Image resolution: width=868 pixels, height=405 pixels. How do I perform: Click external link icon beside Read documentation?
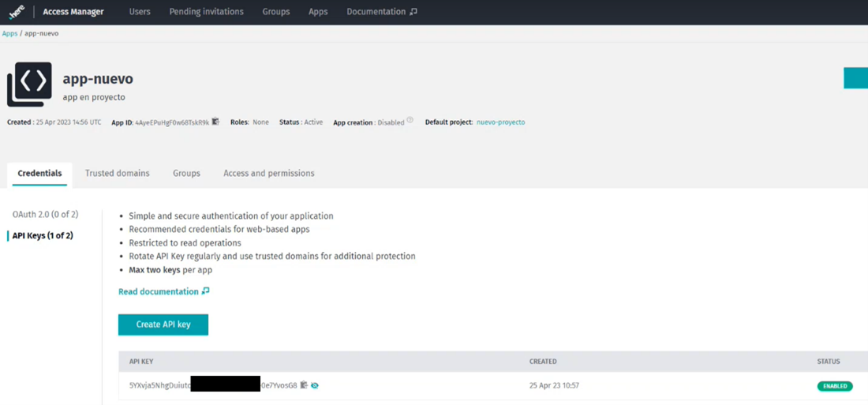click(206, 291)
